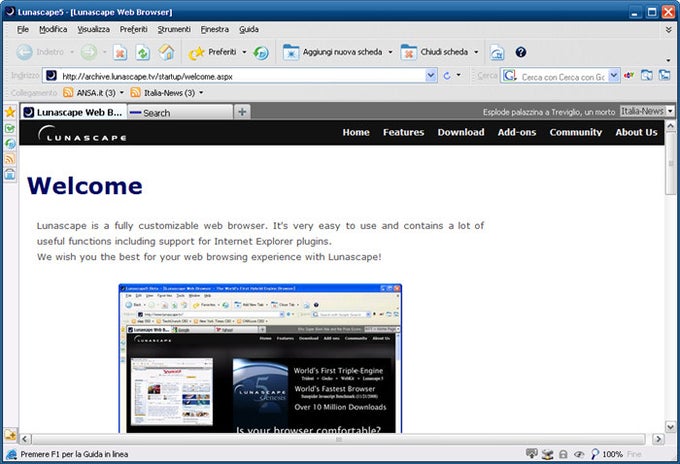Click the status bar zoom magnifier icon

click(x=595, y=454)
